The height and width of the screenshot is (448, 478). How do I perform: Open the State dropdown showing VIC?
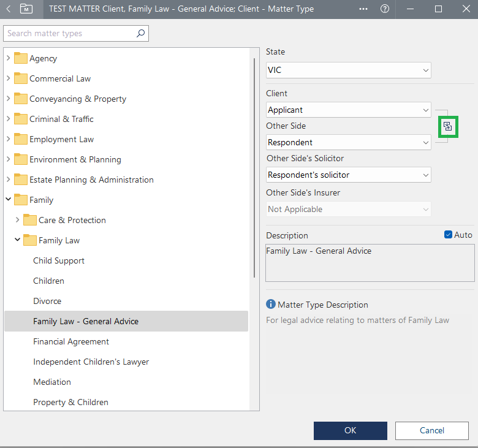[348, 70]
